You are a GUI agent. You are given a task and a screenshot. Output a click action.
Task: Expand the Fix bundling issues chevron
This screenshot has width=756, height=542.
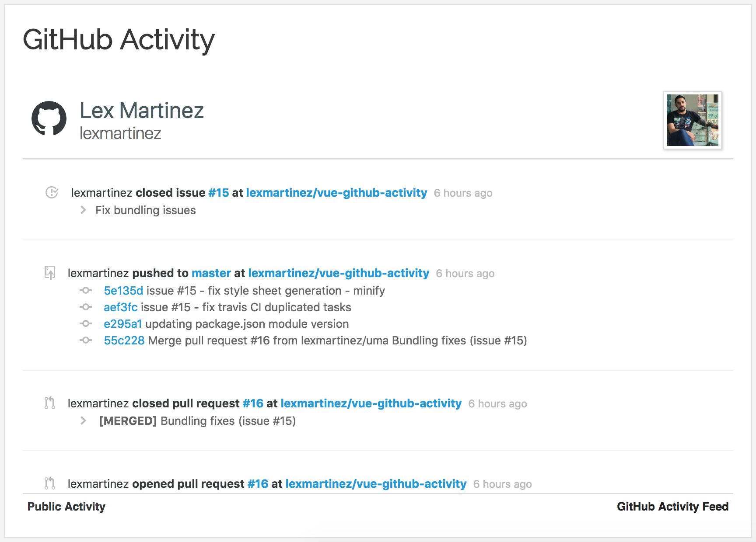(x=83, y=210)
